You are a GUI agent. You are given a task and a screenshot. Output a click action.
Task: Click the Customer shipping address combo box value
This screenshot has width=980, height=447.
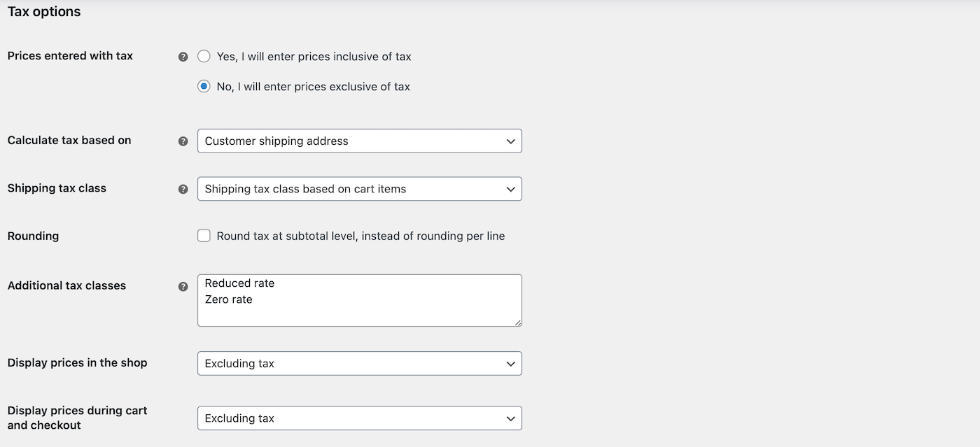point(276,141)
